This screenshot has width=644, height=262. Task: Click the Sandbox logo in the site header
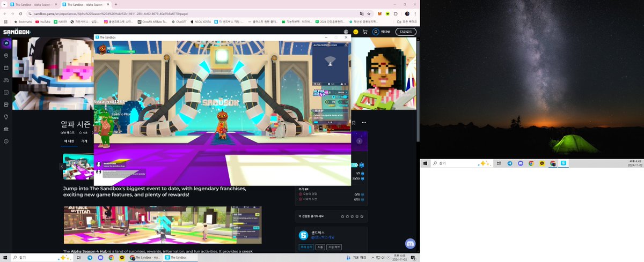[x=17, y=32]
